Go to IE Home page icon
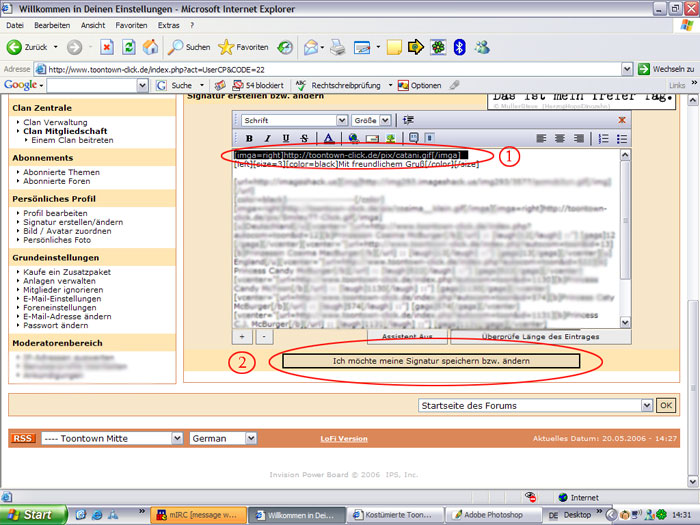700x525 pixels. click(150, 47)
